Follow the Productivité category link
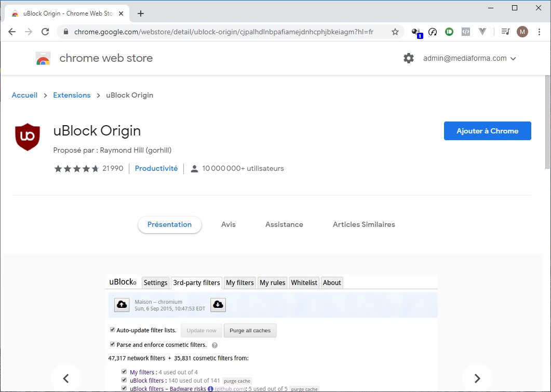Screen dimensions: 551x392 tap(156, 168)
